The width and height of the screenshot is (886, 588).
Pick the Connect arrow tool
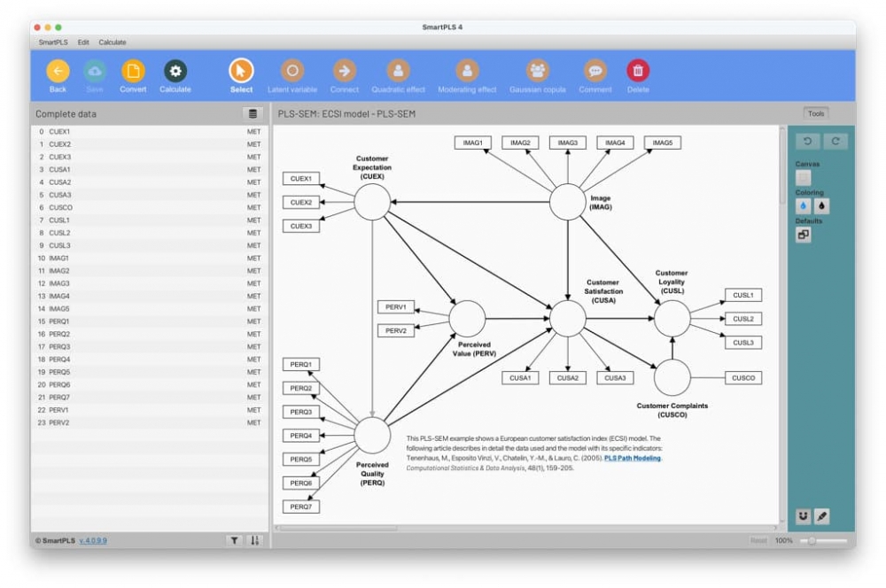(344, 71)
